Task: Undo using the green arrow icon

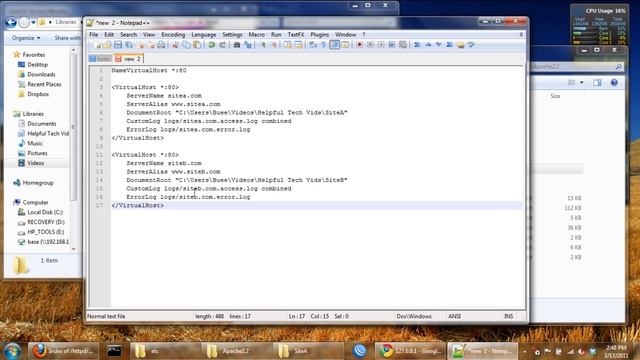Action: click(211, 45)
